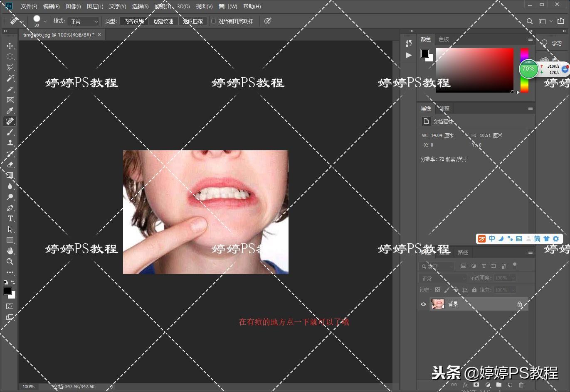Click the Search icon in options bar
The width and height of the screenshot is (570, 392).
[x=530, y=21]
